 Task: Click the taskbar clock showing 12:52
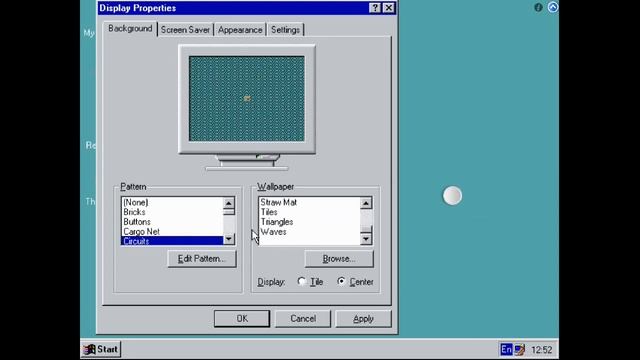pos(542,350)
